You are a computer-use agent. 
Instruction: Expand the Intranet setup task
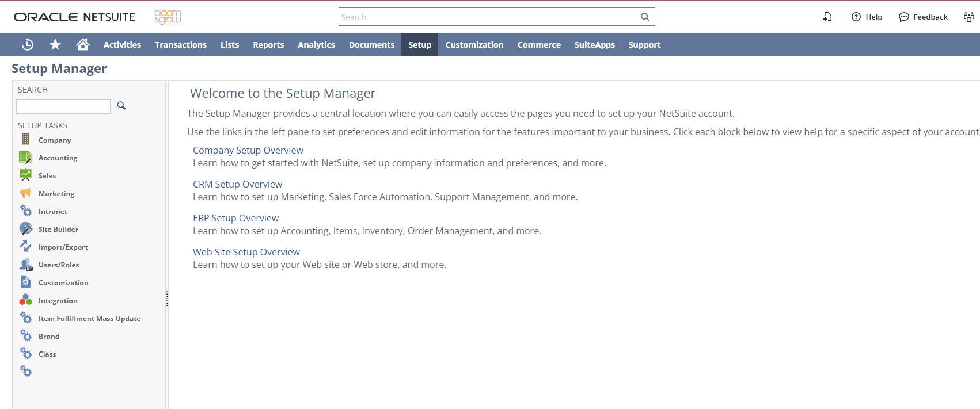53,212
